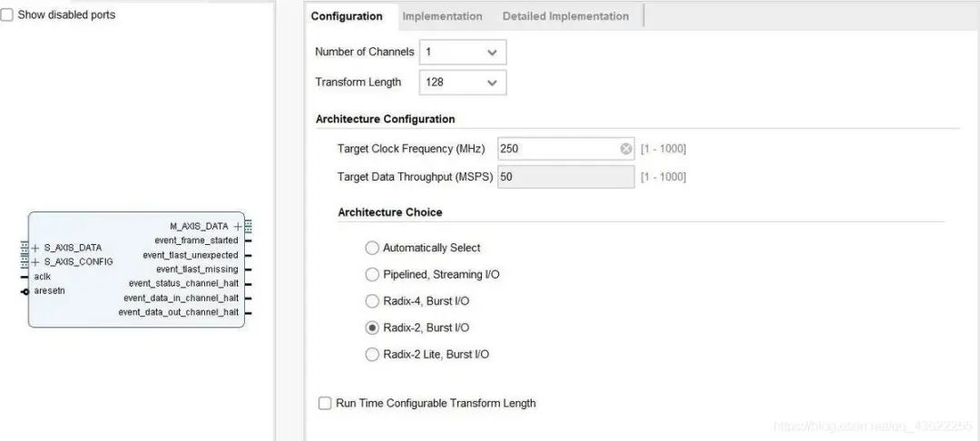The width and height of the screenshot is (980, 441).
Task: Open the Detailed Implementation tab
Action: point(565,16)
